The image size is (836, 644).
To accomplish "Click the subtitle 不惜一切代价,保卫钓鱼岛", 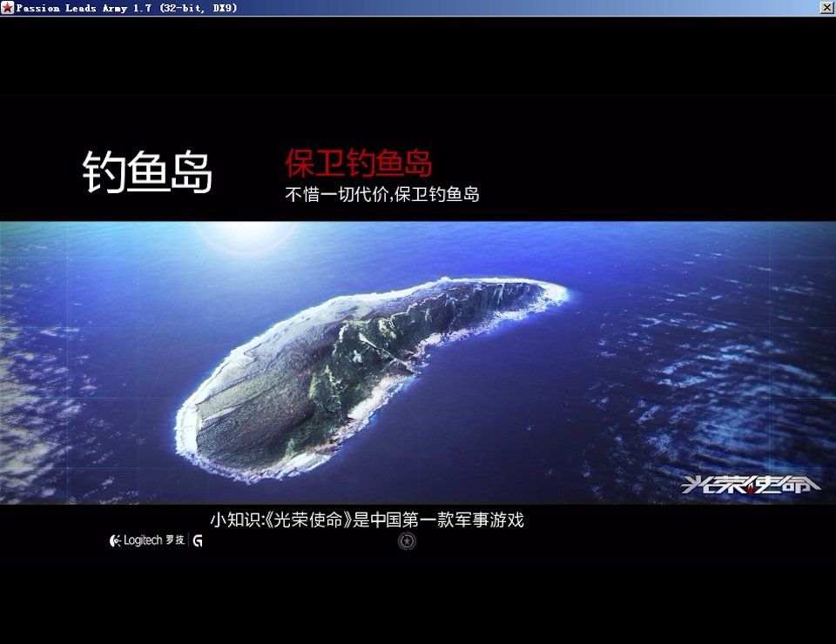I will pos(382,194).
